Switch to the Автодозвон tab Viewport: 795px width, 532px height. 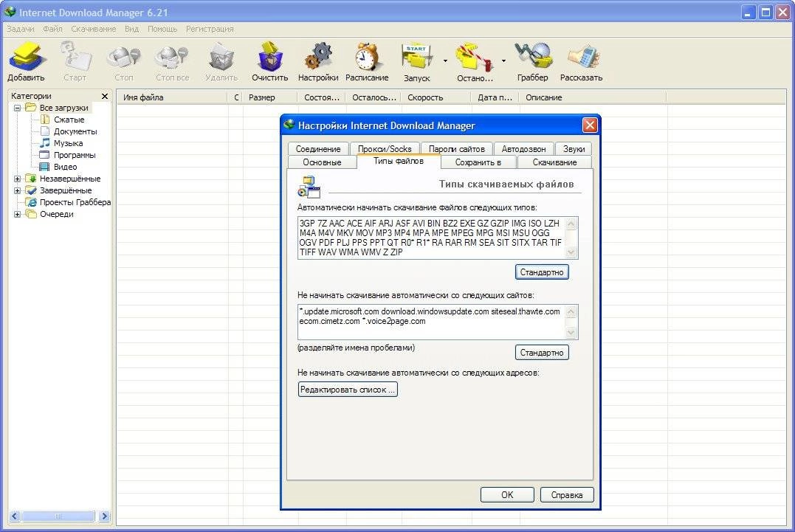pyautogui.click(x=524, y=149)
